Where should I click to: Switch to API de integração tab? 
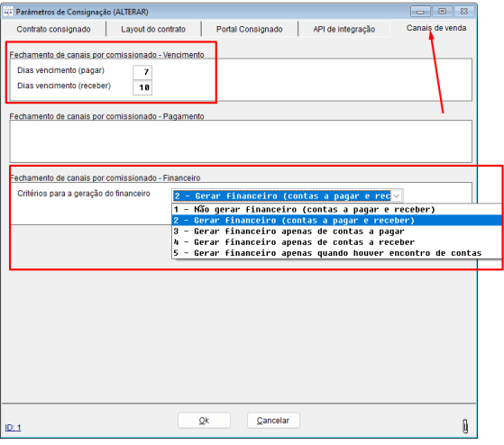344,29
